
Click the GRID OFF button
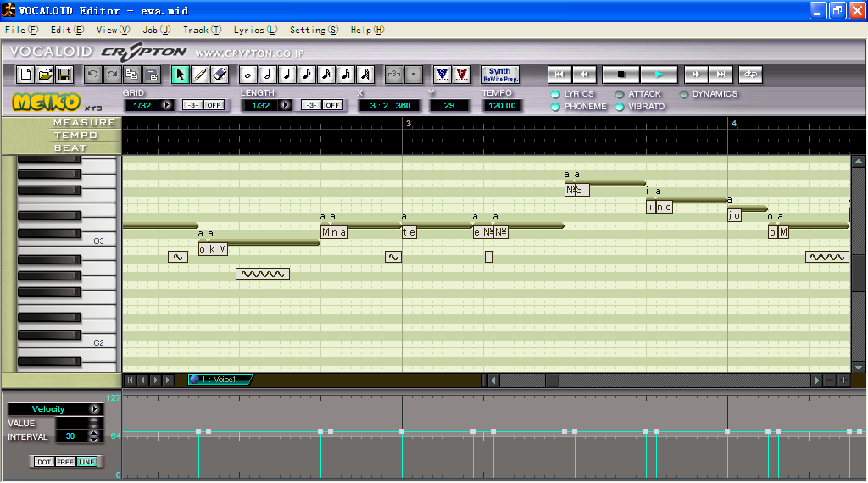click(214, 105)
